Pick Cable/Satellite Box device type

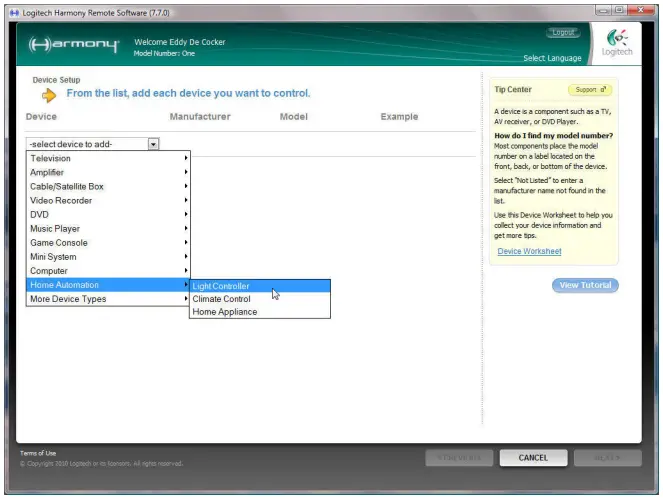[108, 186]
